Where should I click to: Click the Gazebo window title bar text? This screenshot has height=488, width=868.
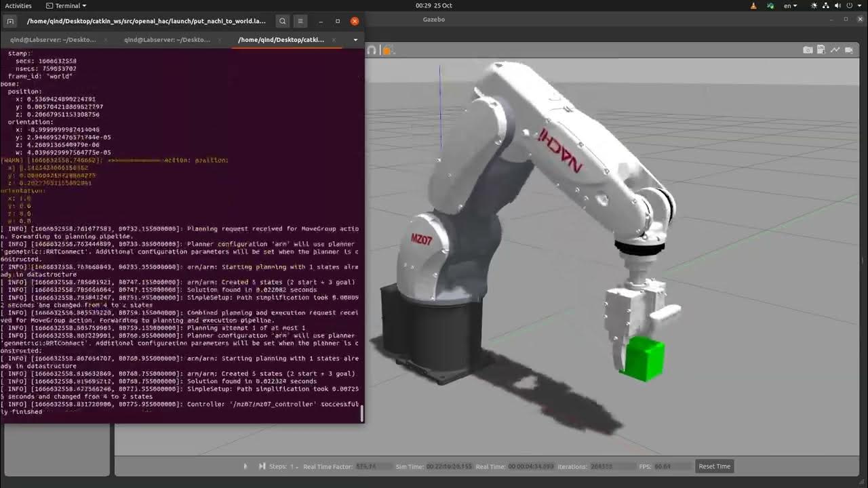[x=434, y=19]
